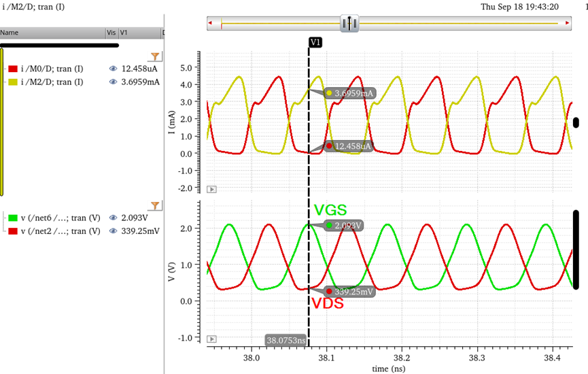Click the play icon in the voltage plot corner
Screen dimensions: 588x374
coord(211,339)
